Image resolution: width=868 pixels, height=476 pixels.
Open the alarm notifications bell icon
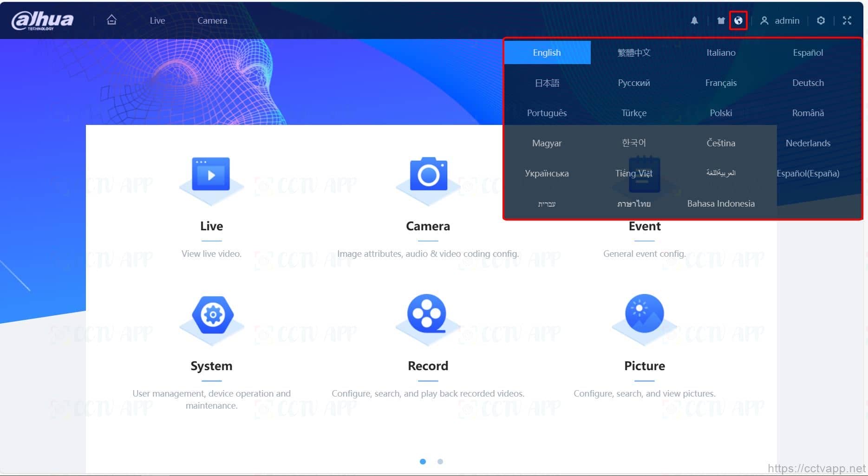coord(694,20)
